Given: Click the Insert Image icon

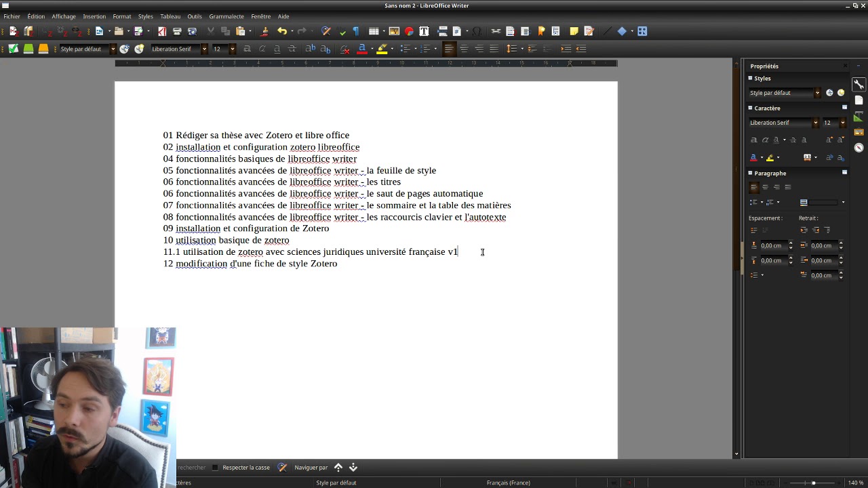Looking at the screenshot, I should (394, 31).
